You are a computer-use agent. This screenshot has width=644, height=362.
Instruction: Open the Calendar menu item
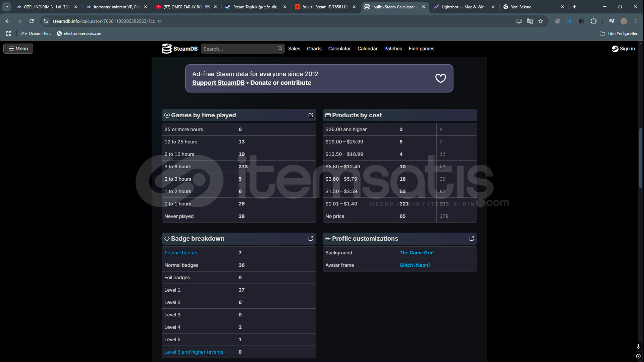367,49
